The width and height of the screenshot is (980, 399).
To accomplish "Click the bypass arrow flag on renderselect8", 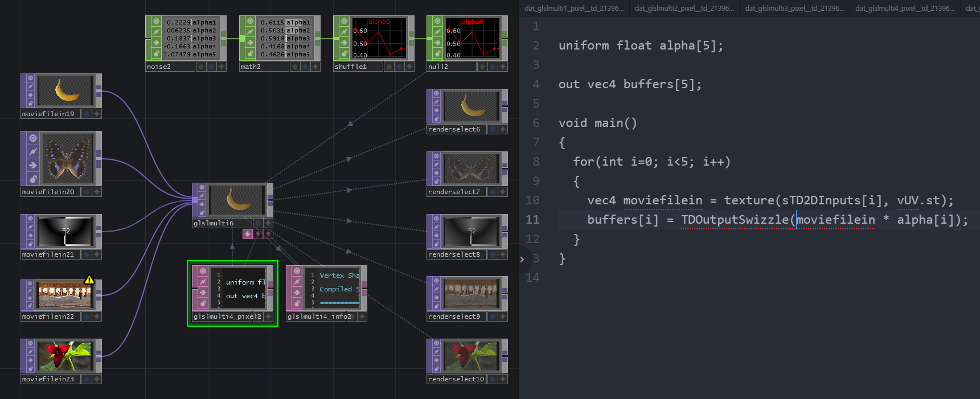I will [437, 235].
